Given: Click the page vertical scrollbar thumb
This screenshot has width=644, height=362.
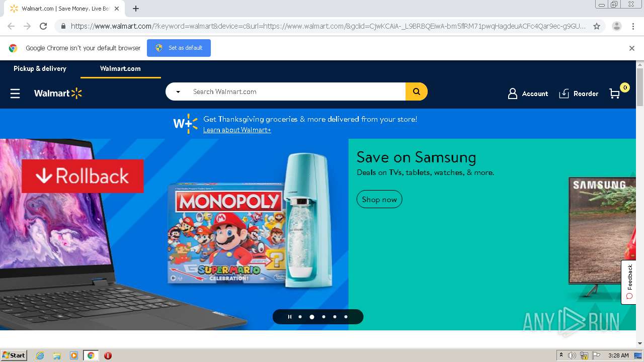Looking at the screenshot, I should click(x=640, y=87).
